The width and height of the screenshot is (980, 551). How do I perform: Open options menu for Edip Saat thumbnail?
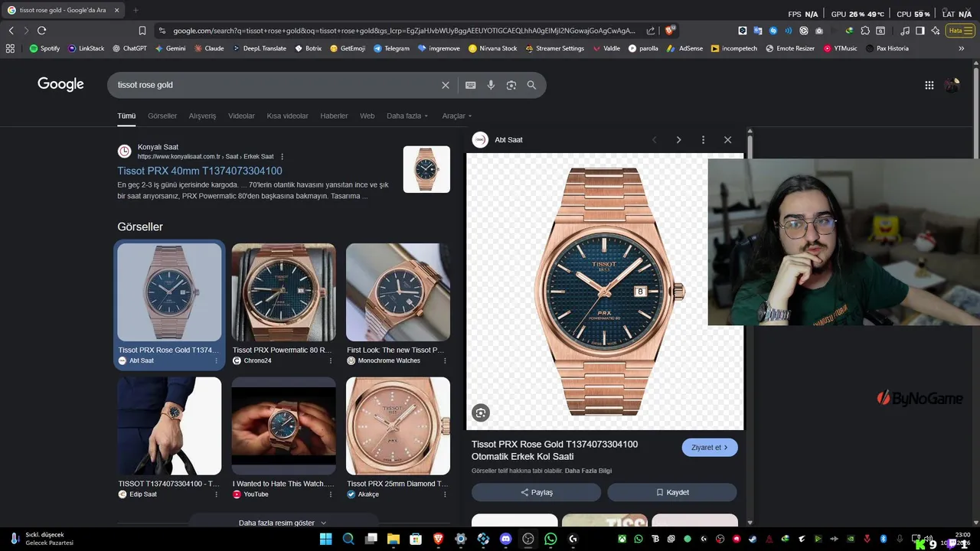point(216,494)
